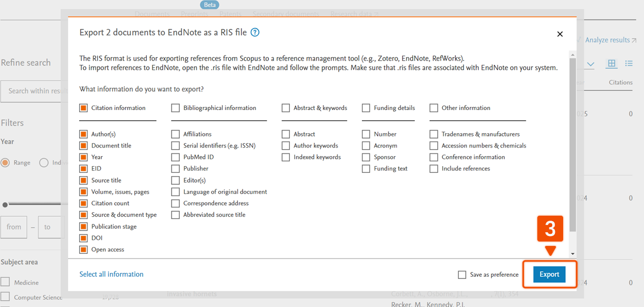
Task: Uncheck the Citation count checkbox
Action: pos(84,203)
